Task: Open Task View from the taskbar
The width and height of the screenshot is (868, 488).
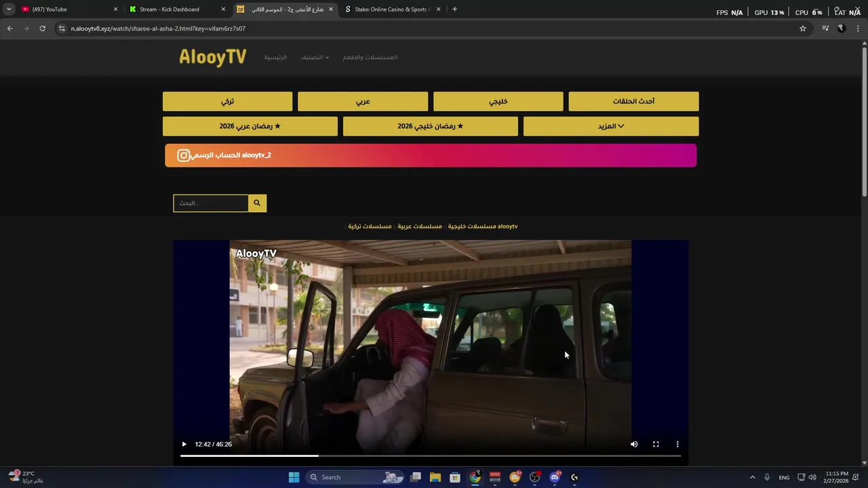Action: coord(416,477)
